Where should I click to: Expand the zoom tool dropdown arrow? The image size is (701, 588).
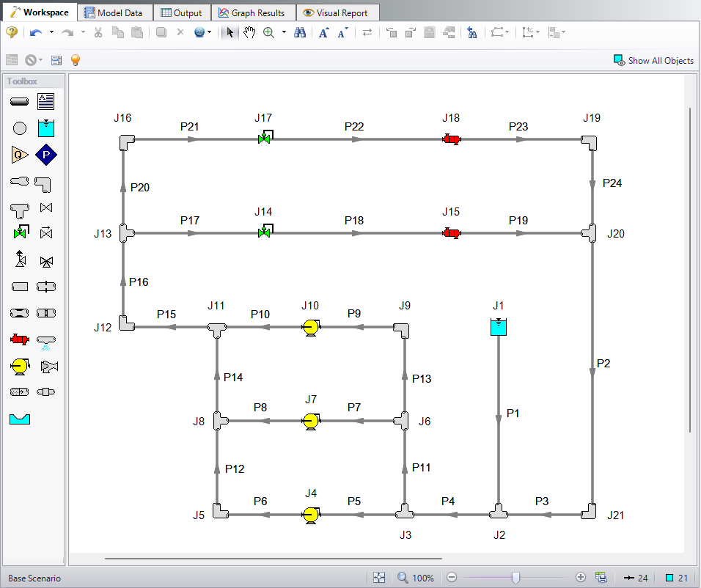coord(284,32)
